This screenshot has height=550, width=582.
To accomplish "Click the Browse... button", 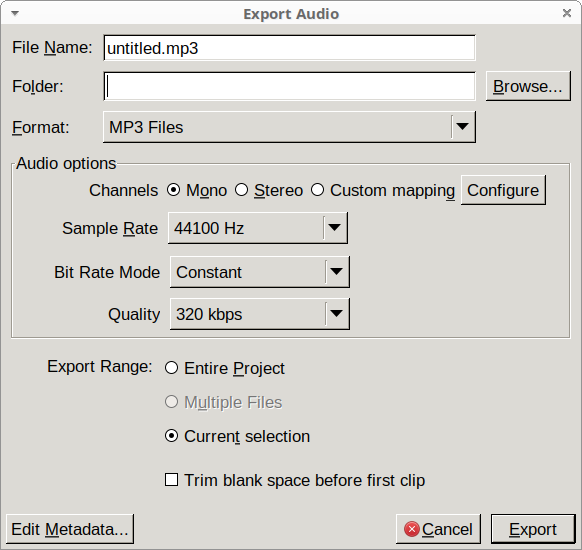I will [x=528, y=86].
